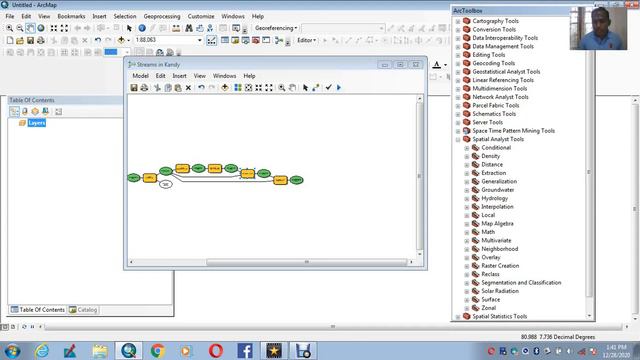Expand Conversion Tools toolbox

point(458,30)
